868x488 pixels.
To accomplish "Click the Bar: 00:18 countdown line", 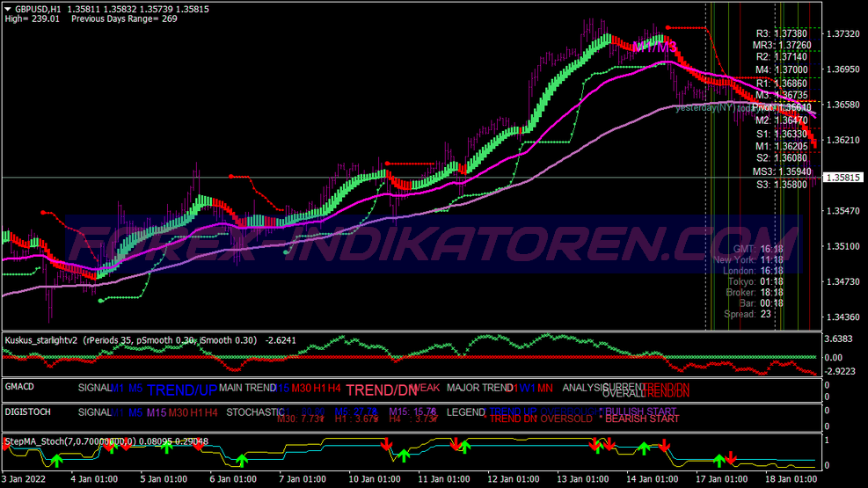I will coord(761,303).
